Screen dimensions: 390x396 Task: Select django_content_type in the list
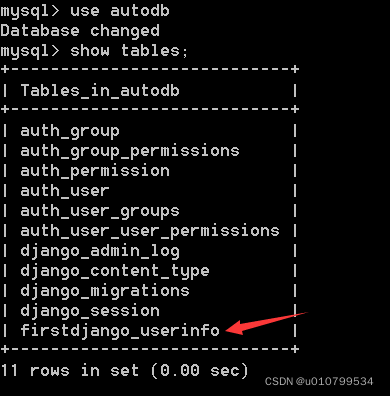tap(115, 271)
